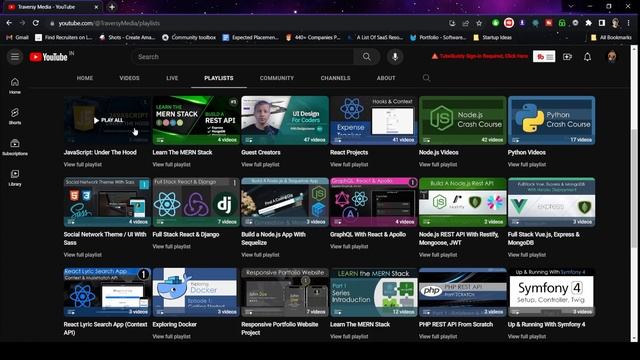Open Library in sidebar

[15, 178]
